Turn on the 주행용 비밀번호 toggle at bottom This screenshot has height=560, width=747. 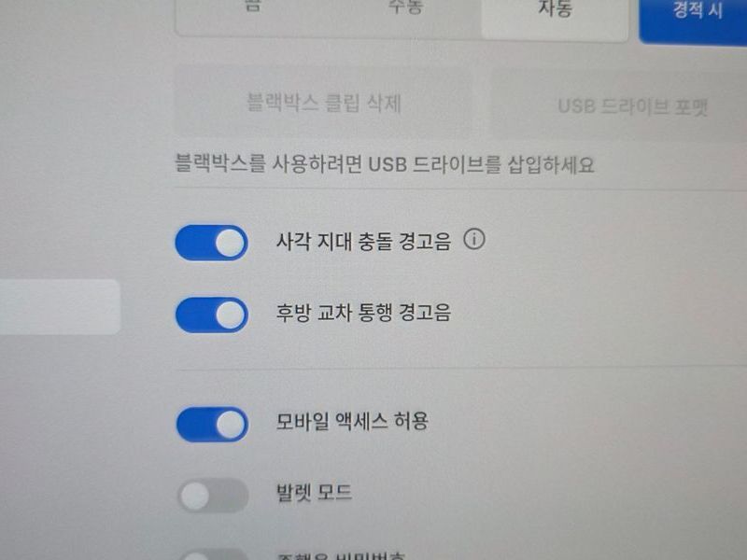(215, 554)
